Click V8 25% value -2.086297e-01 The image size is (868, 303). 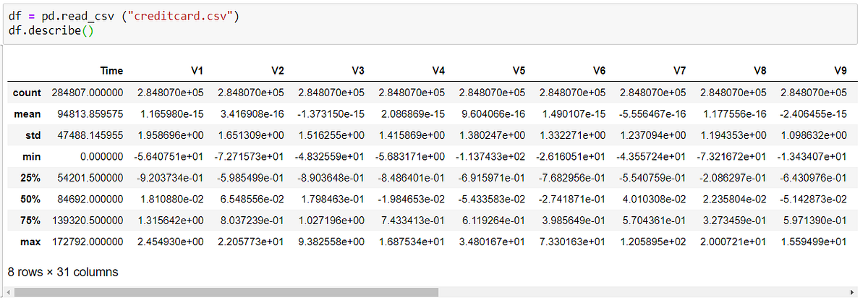[732, 179]
